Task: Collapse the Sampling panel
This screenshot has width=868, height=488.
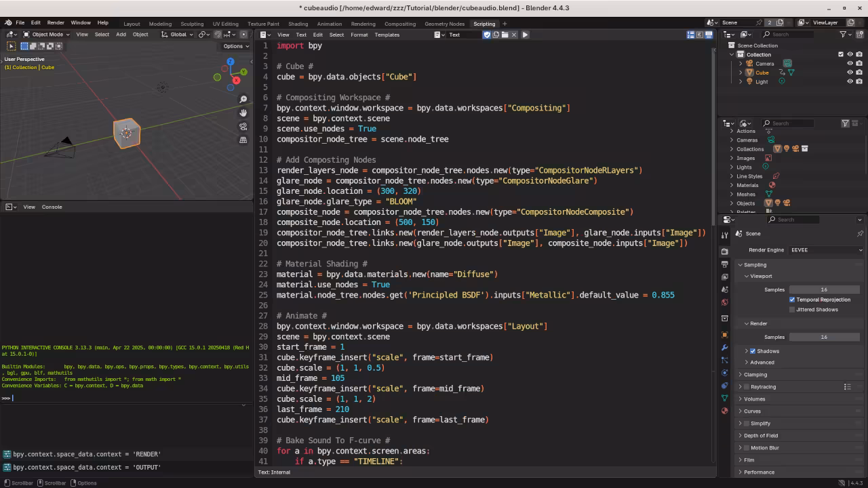Action: (755, 265)
